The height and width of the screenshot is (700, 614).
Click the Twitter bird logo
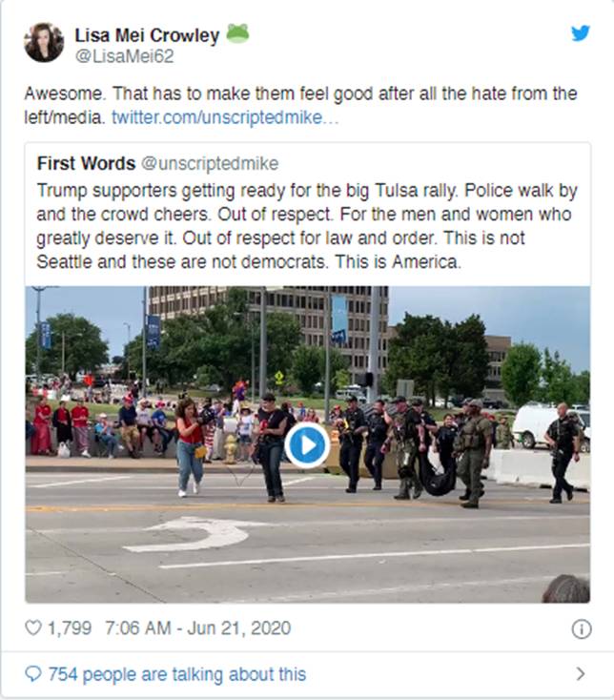pyautogui.click(x=580, y=33)
